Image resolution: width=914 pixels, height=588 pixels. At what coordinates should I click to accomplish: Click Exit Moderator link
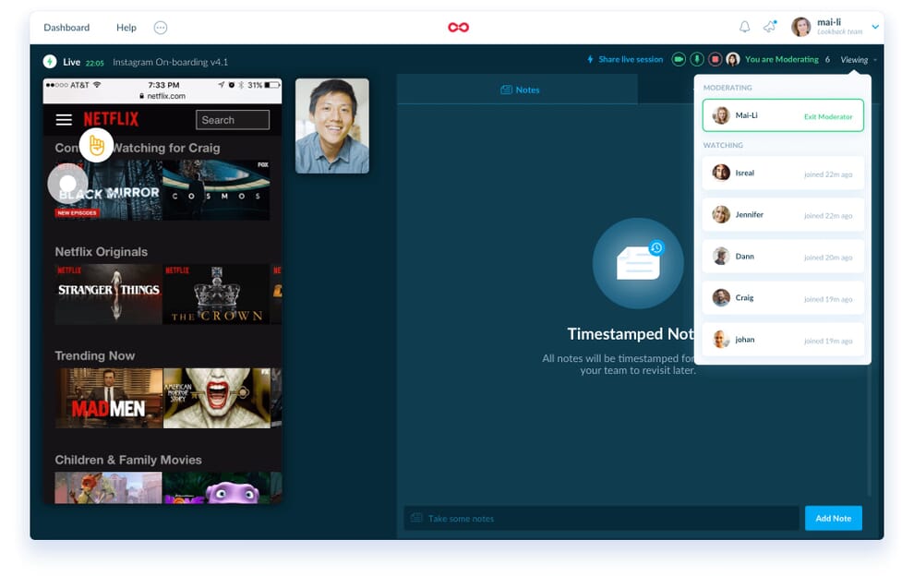[828, 116]
